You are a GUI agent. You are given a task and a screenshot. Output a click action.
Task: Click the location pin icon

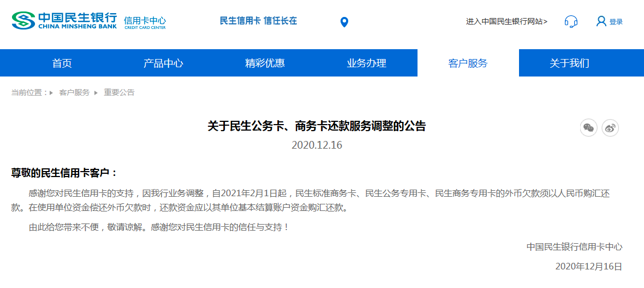click(x=344, y=22)
